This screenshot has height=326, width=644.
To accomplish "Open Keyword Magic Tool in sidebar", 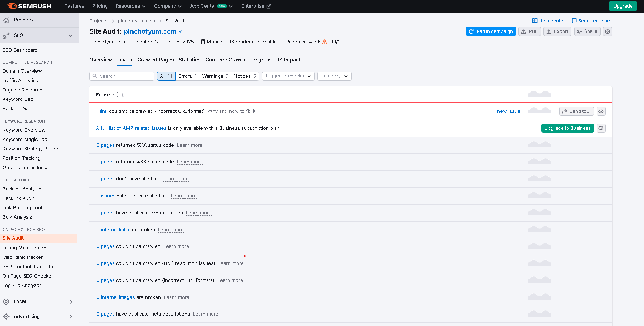I will click(25, 140).
